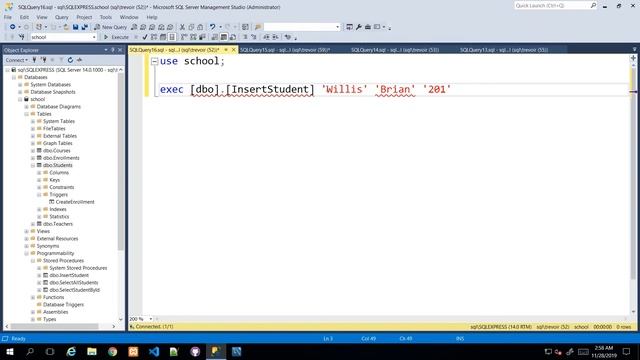Expand the Views folder node
Image resolution: width=640 pixels, height=360 pixels.
(x=27, y=231)
